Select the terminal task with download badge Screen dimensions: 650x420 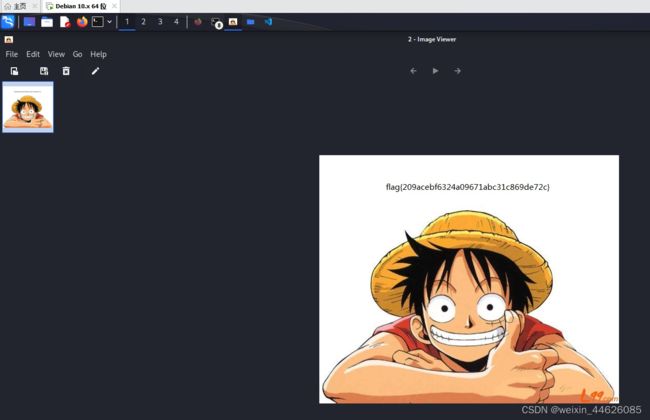(x=216, y=22)
